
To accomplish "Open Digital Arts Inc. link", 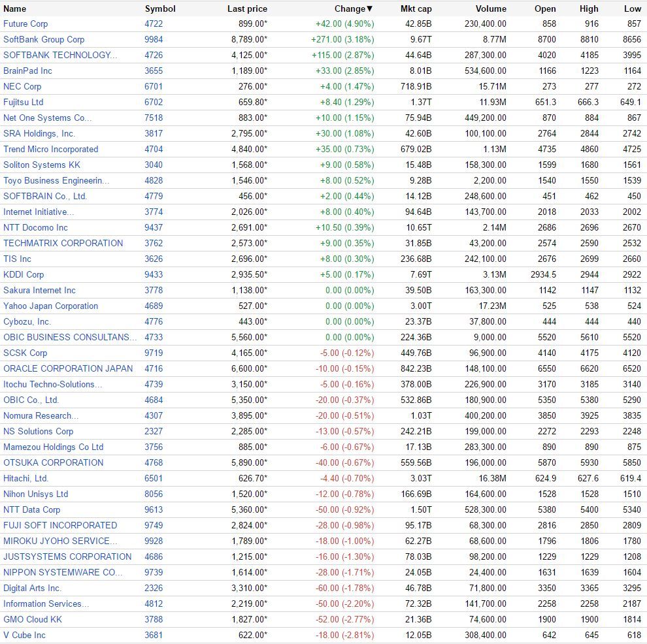I will pyautogui.click(x=32, y=588).
